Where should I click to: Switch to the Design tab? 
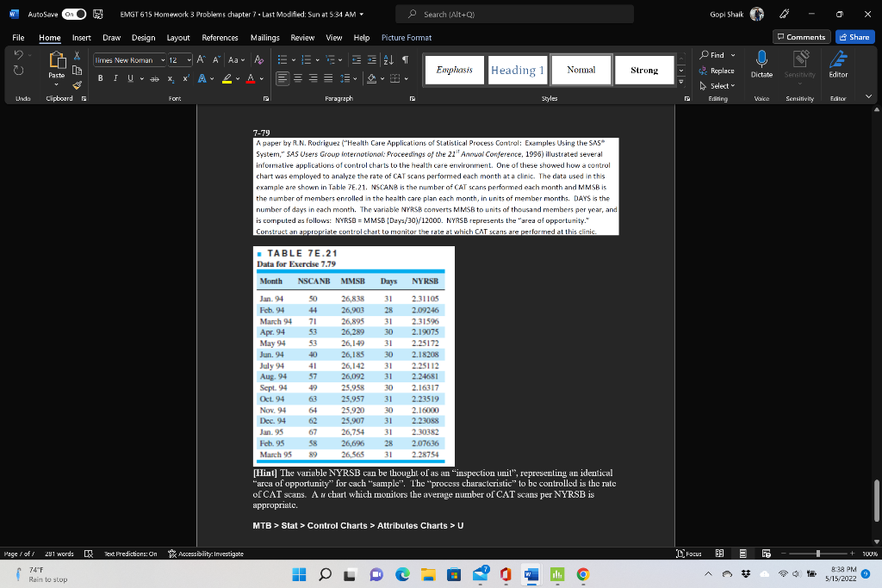[144, 38]
